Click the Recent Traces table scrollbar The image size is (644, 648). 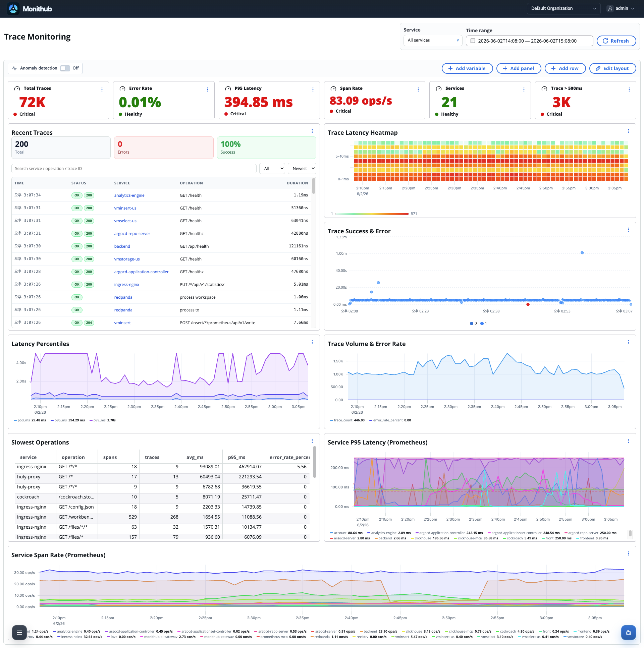click(x=314, y=186)
